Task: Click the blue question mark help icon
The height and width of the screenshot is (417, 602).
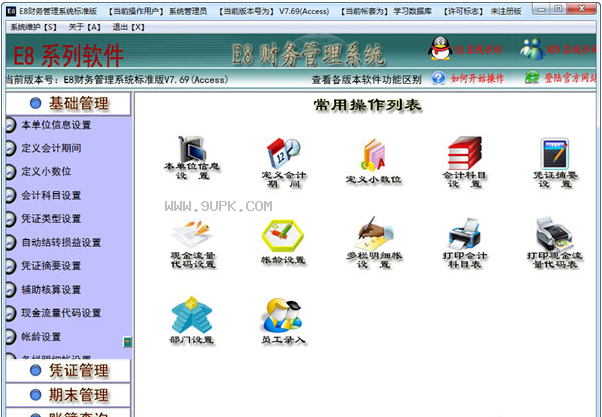Action: [x=438, y=78]
